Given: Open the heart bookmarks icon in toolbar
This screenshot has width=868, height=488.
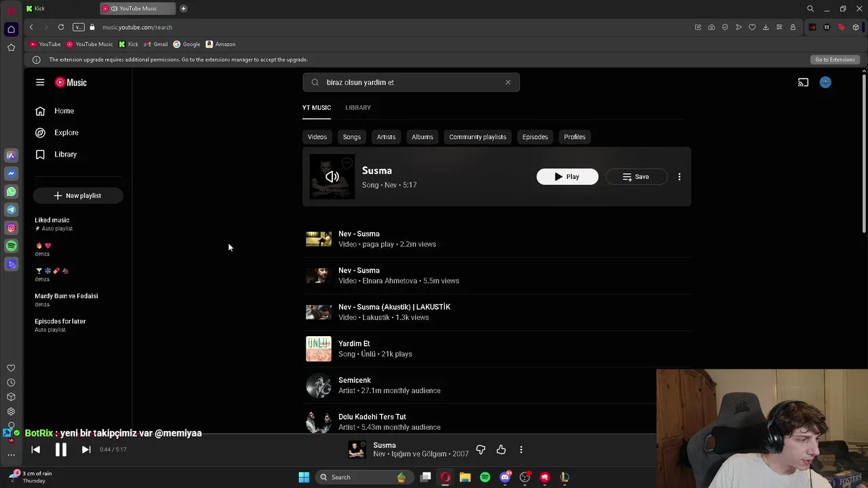Looking at the screenshot, I should point(752,27).
